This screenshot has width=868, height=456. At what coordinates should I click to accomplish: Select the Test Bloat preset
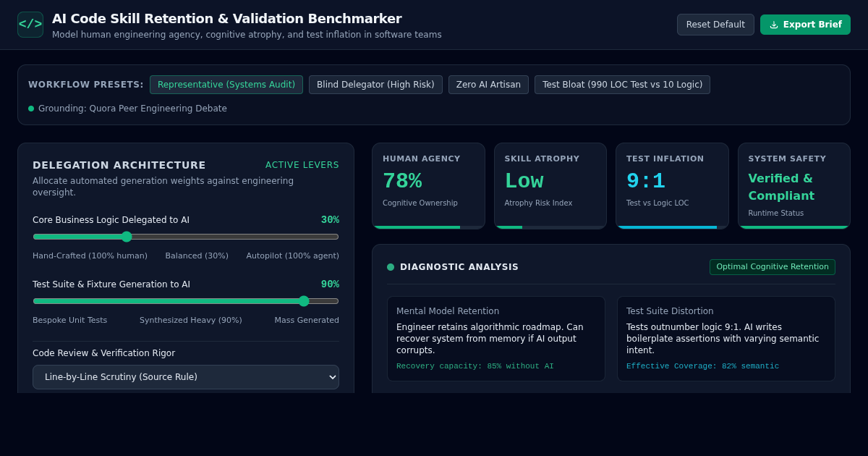(x=622, y=85)
